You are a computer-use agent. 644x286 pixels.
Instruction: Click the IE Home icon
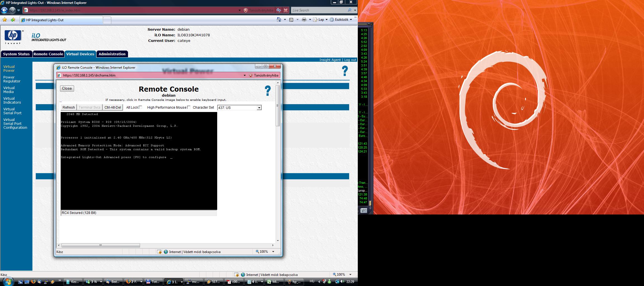(279, 20)
